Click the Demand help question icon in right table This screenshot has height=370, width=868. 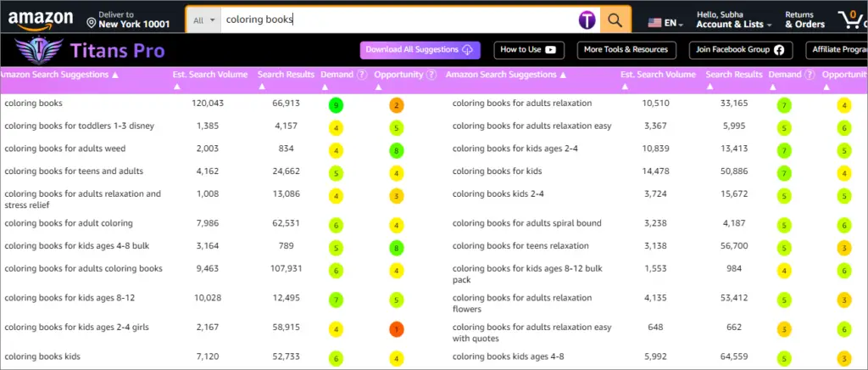point(810,75)
